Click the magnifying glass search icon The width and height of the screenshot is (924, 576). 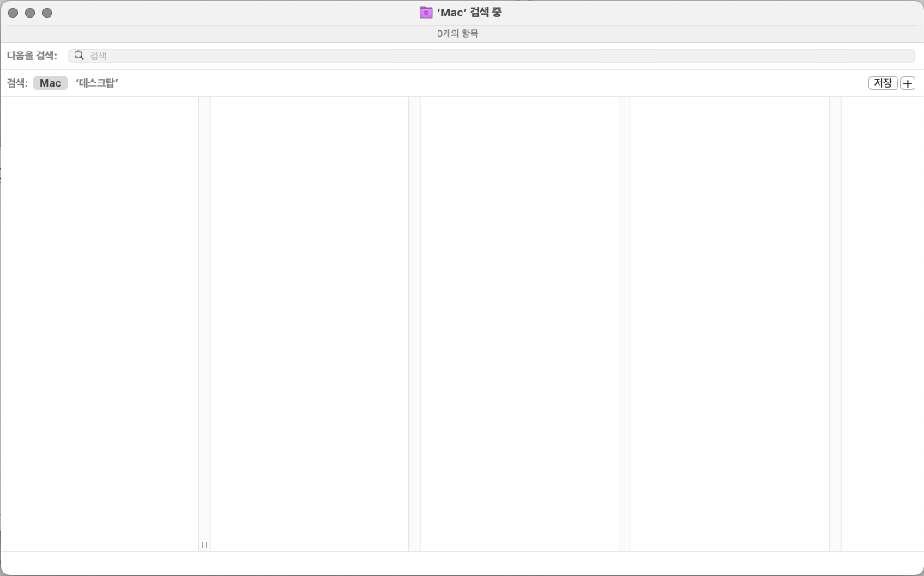[x=79, y=55]
